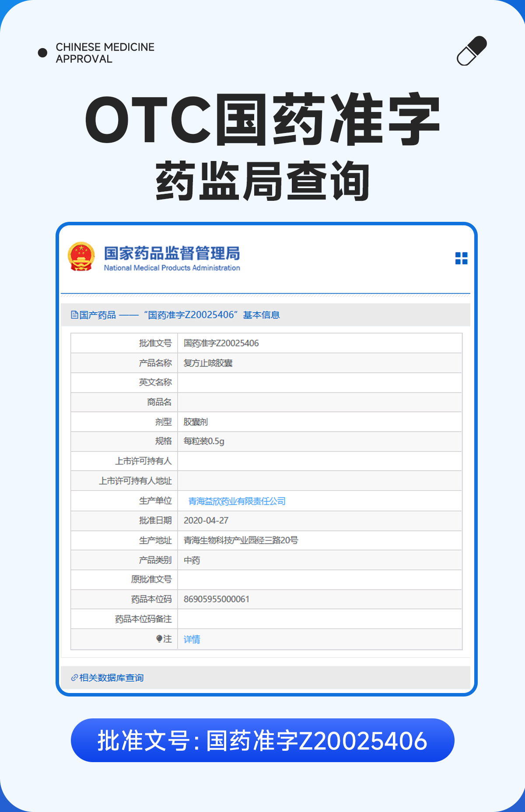The image size is (525, 812).
Task: Select the code 86905955000061
Action: [x=217, y=599]
